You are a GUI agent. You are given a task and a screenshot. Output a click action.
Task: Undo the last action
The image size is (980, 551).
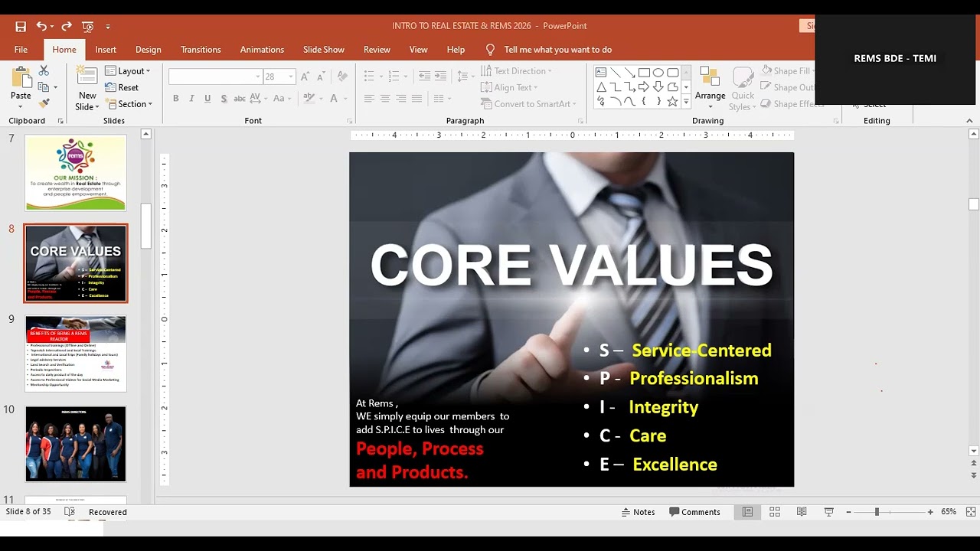pyautogui.click(x=41, y=26)
